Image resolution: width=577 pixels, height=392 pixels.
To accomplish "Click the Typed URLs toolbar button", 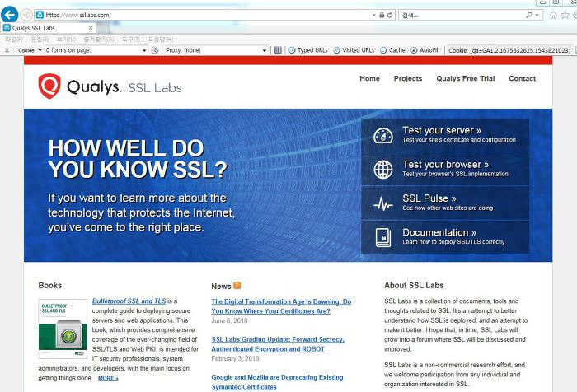I will (x=308, y=50).
